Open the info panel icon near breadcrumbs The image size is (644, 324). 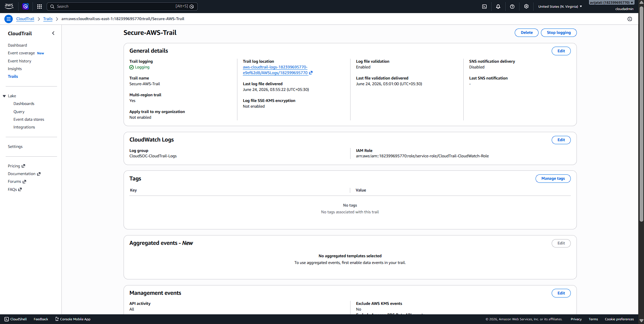pyautogui.click(x=630, y=19)
